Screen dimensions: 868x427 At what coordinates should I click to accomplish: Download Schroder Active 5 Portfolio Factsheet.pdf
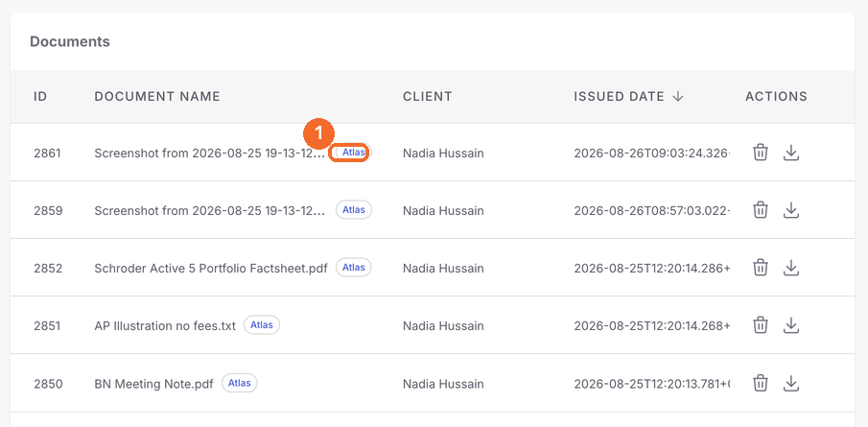[791, 268]
